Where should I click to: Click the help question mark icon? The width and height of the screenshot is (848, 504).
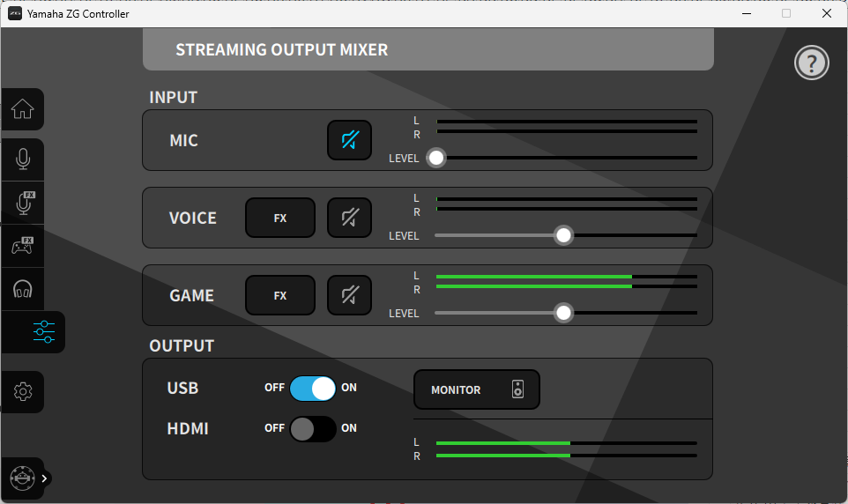click(812, 63)
